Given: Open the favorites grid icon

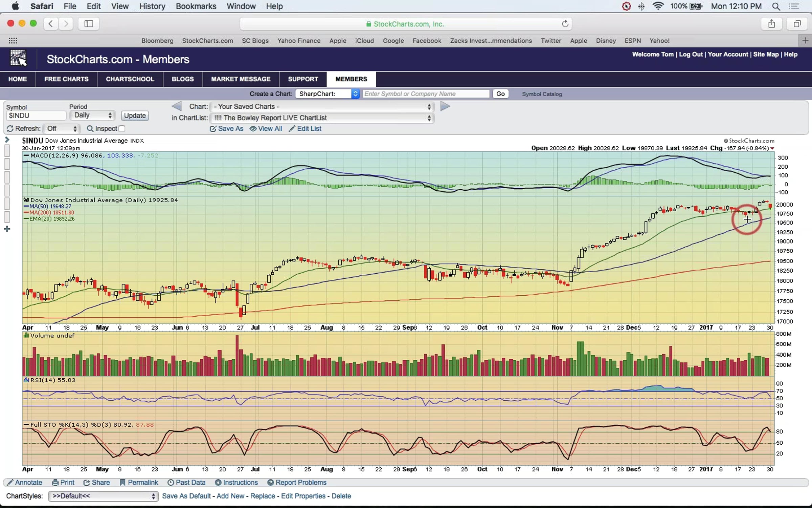Looking at the screenshot, I should 13,41.
